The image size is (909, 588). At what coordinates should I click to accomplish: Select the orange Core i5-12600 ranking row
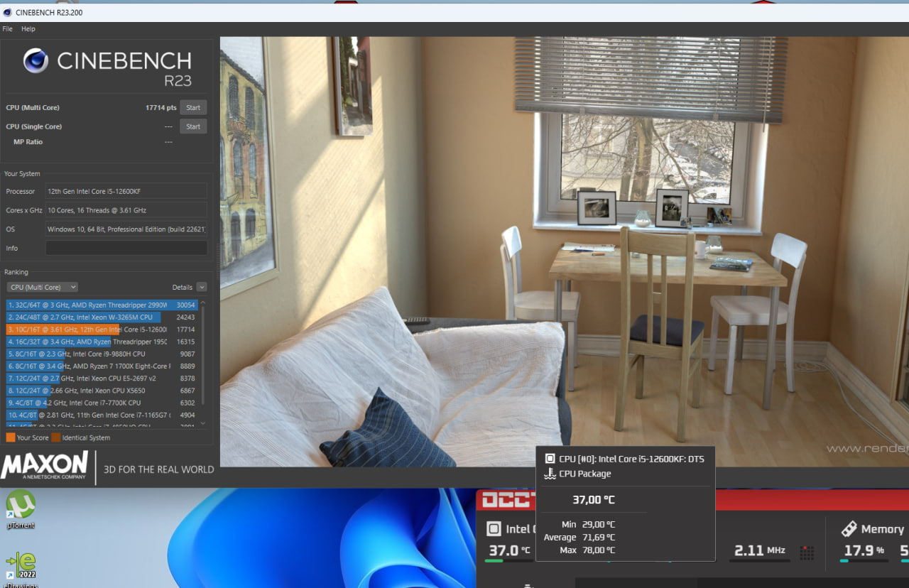pyautogui.click(x=101, y=330)
